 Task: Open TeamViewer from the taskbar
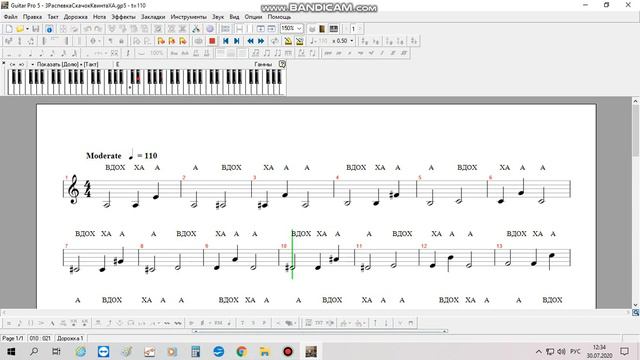(x=104, y=351)
